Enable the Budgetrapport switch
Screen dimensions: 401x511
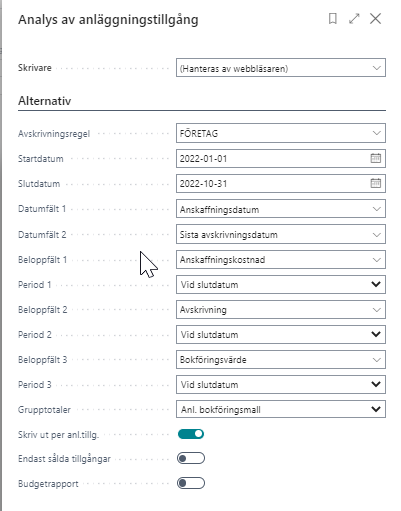tap(191, 483)
